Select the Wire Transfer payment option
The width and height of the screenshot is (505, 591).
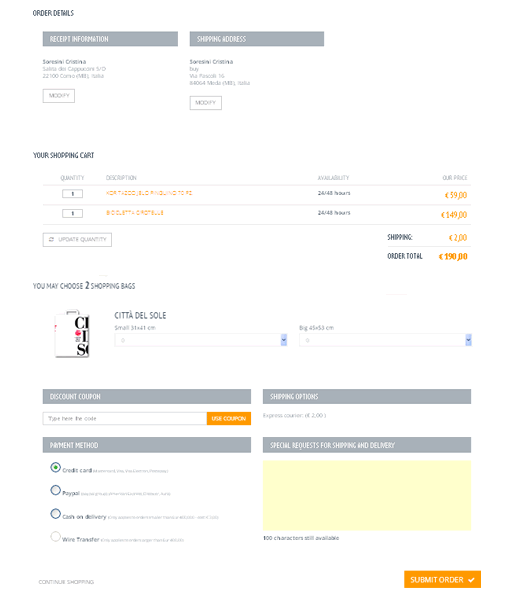pyautogui.click(x=55, y=536)
